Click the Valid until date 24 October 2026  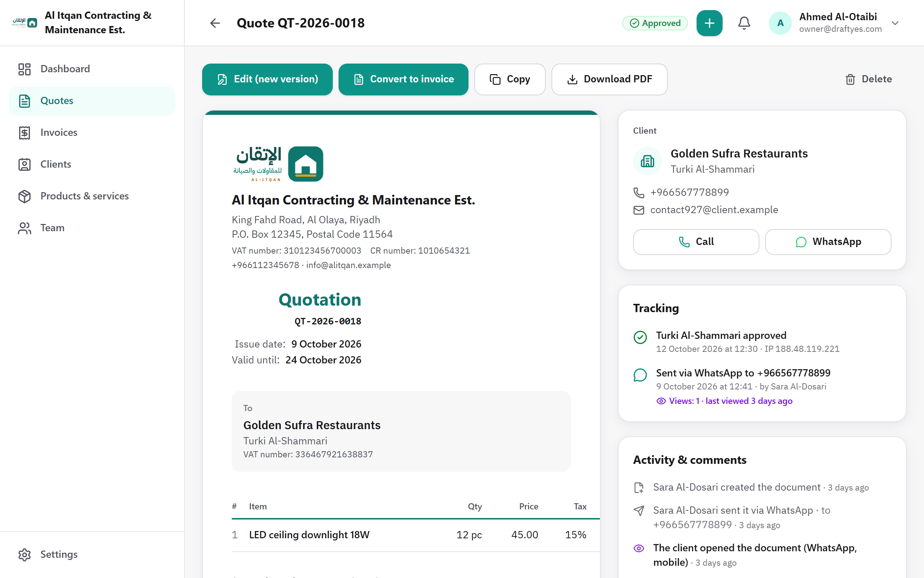tap(323, 360)
